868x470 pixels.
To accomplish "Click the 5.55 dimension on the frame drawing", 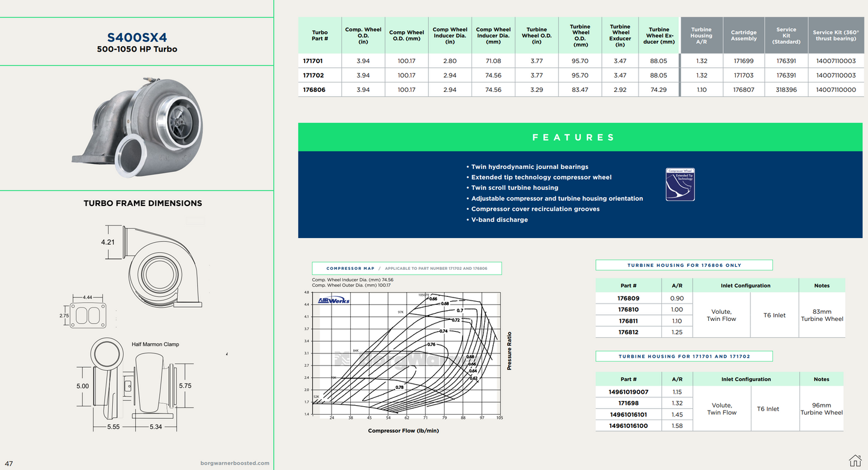I will pos(114,427).
